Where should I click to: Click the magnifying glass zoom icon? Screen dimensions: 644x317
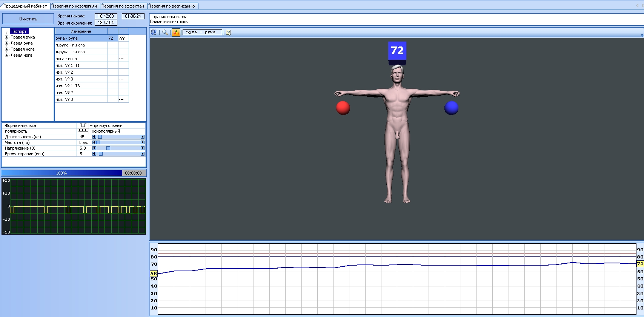(165, 32)
